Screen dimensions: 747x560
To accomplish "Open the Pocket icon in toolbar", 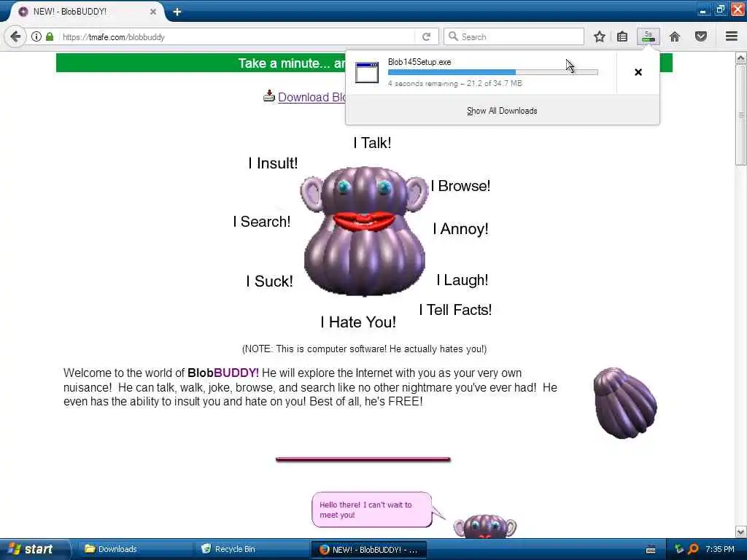I will (701, 36).
